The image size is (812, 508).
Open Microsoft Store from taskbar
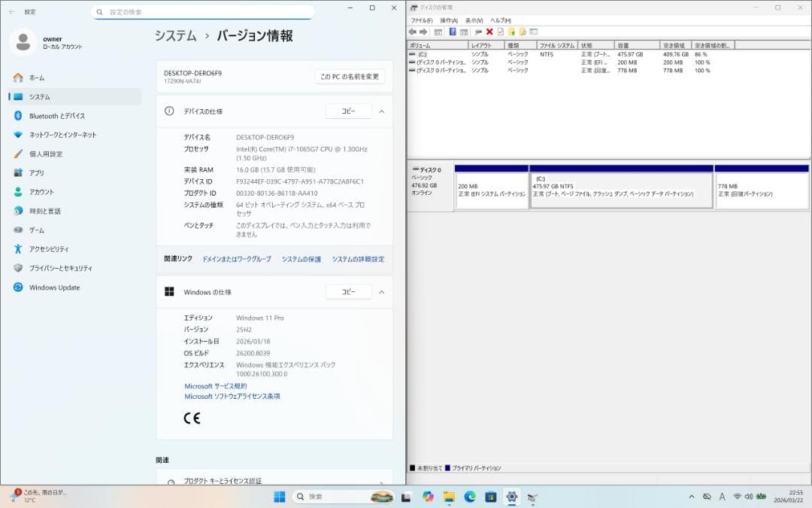click(x=490, y=497)
